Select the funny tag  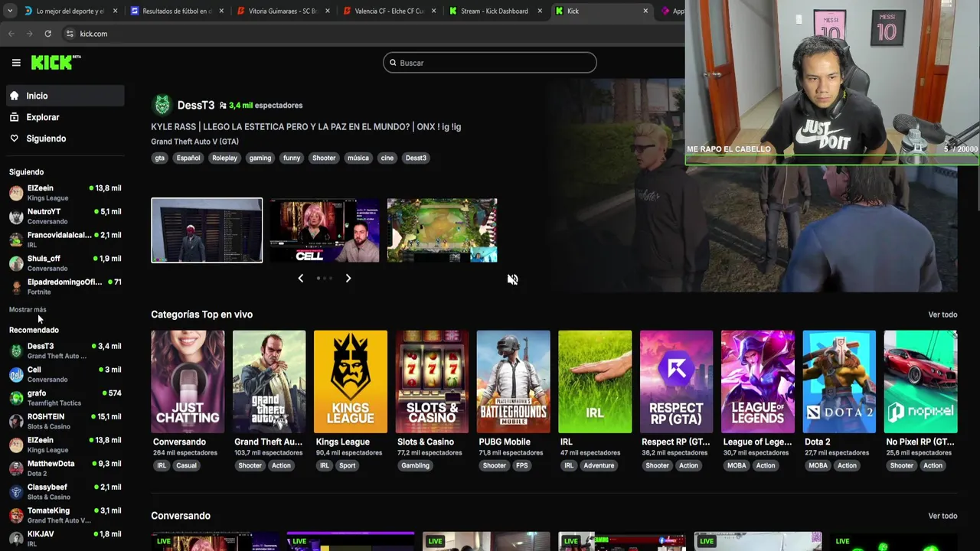point(292,158)
